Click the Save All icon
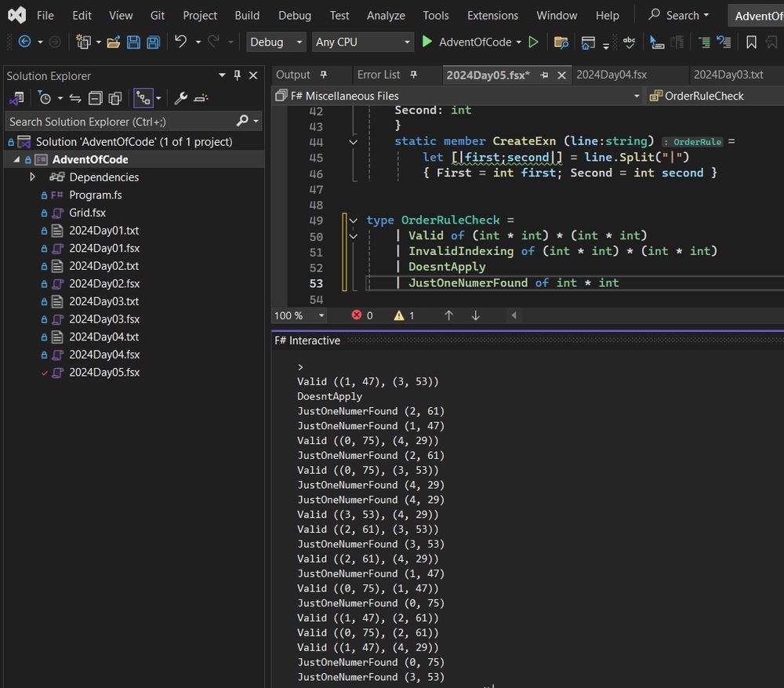 pos(153,42)
